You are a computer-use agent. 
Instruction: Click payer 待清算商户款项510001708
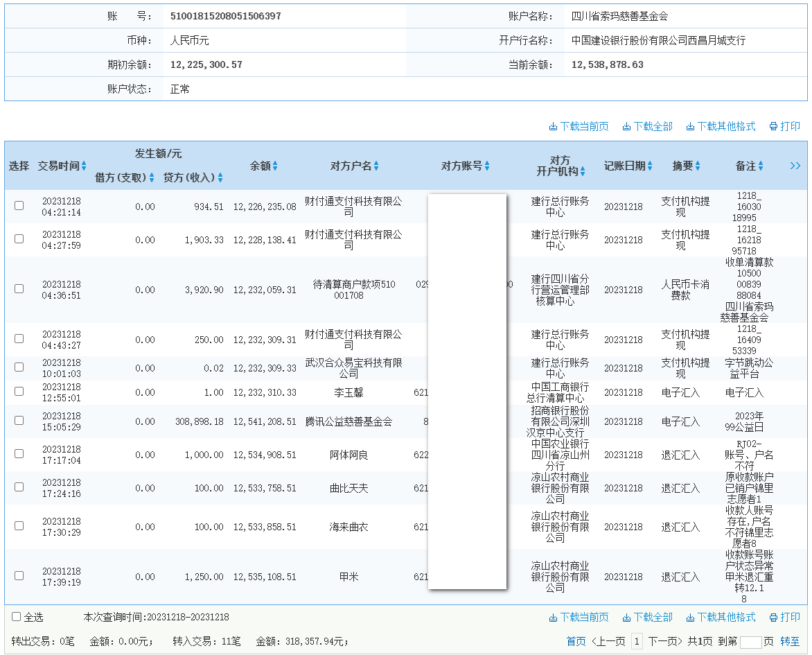click(354, 290)
